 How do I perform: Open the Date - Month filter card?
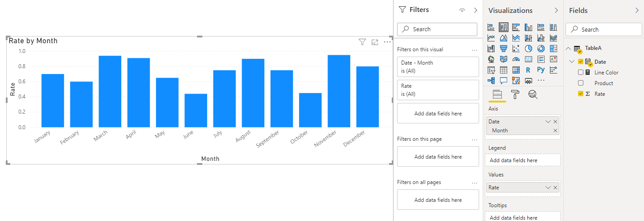438,66
